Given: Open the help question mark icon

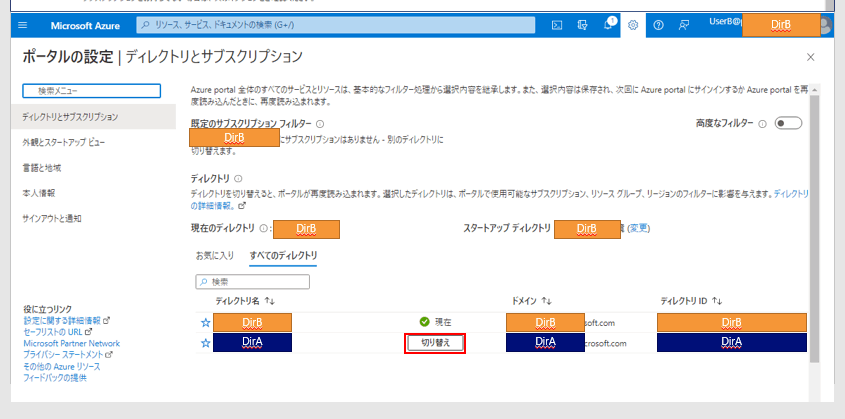Looking at the screenshot, I should pos(659,25).
